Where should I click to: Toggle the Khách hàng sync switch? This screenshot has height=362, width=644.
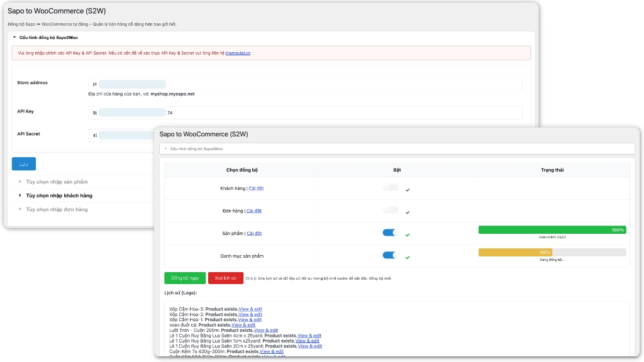[391, 187]
